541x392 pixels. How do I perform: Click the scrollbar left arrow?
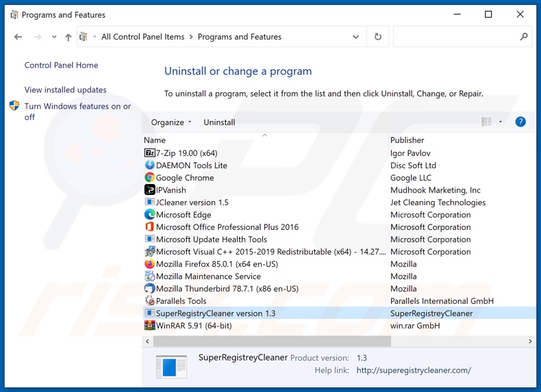point(147,341)
